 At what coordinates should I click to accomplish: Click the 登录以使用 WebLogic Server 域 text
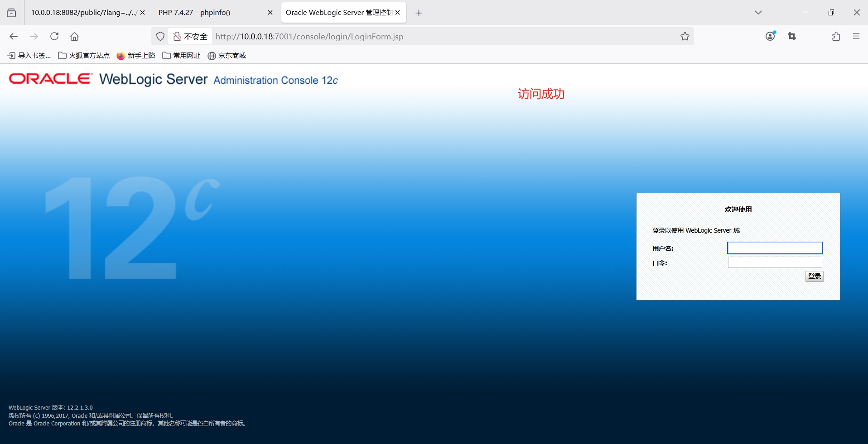pos(696,230)
